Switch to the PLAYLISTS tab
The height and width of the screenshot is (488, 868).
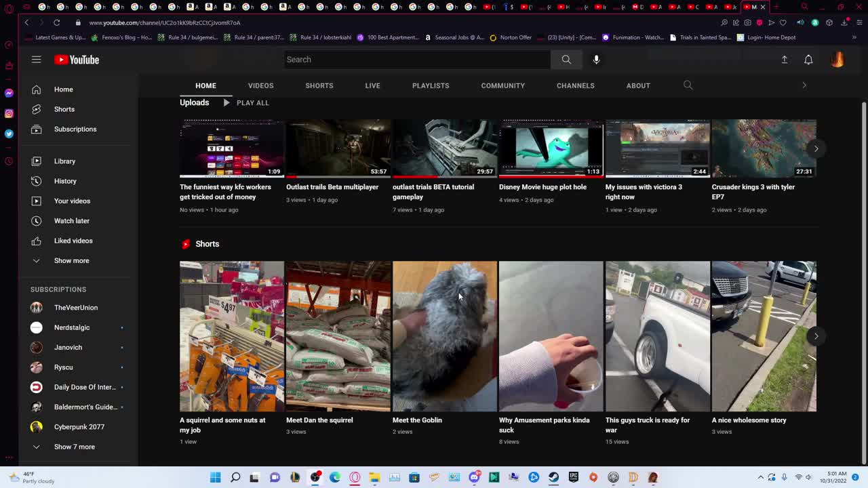[x=431, y=85]
